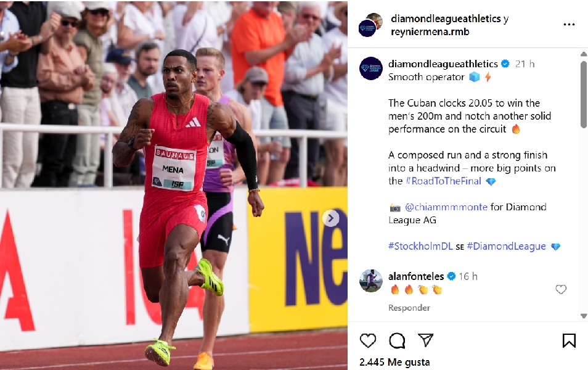Open alanfonteles profile picture
This screenshot has width=588, height=370.
pyautogui.click(x=371, y=281)
